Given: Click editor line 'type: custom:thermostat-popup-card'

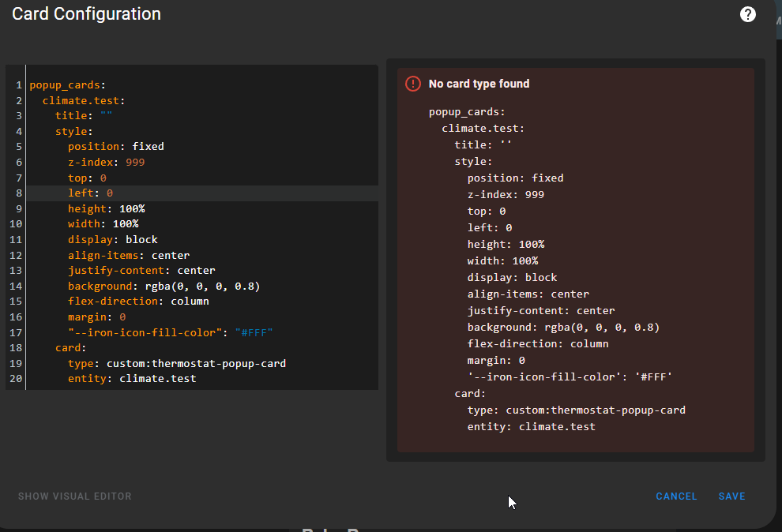Looking at the screenshot, I should 177,364.
